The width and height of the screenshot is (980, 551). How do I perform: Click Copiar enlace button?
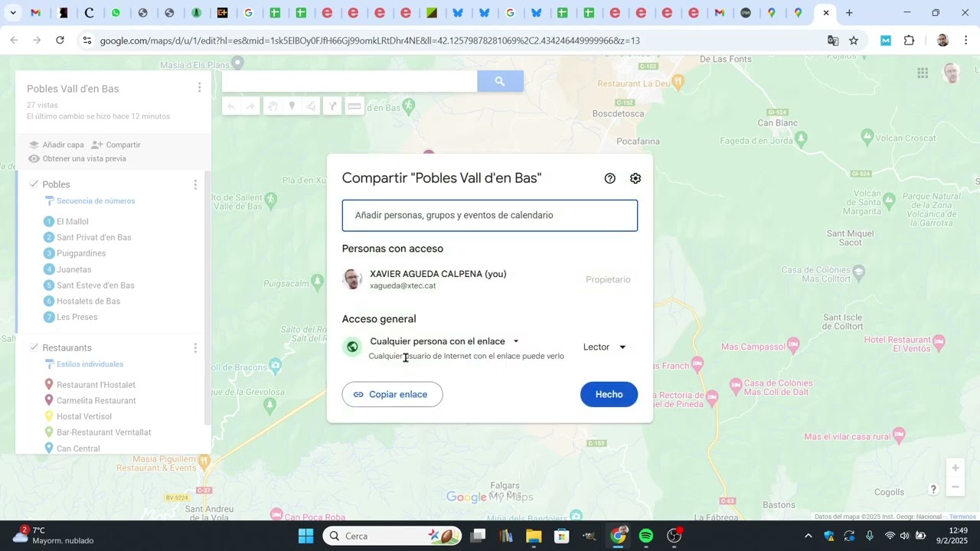tap(392, 394)
